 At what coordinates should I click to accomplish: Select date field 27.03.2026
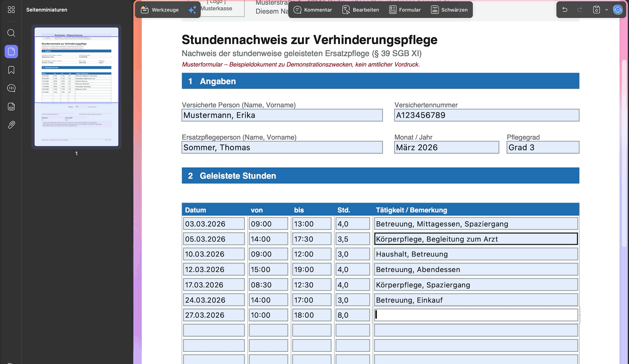coord(214,315)
